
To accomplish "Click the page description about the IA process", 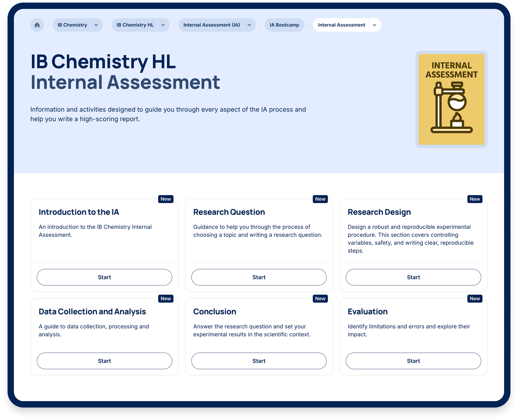I will [x=168, y=114].
